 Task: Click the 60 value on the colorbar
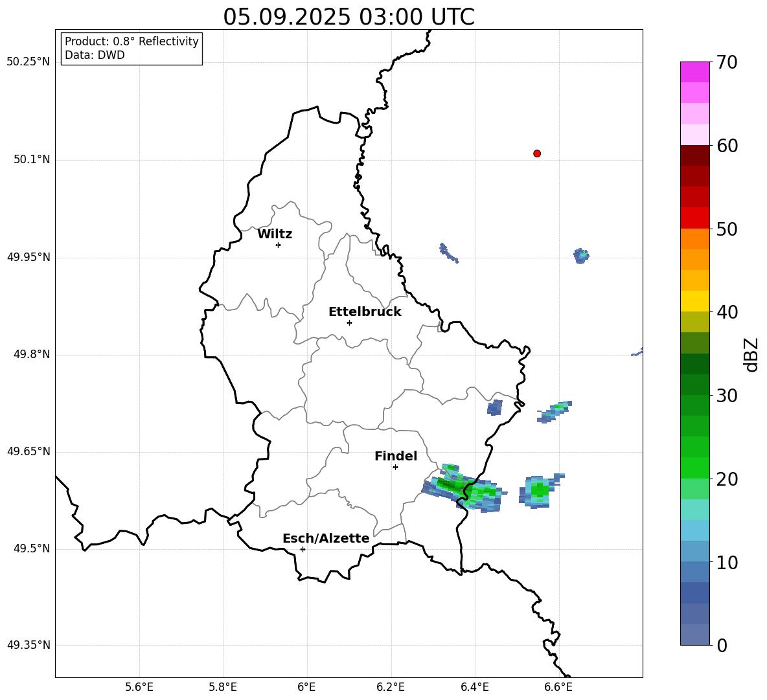(x=727, y=146)
